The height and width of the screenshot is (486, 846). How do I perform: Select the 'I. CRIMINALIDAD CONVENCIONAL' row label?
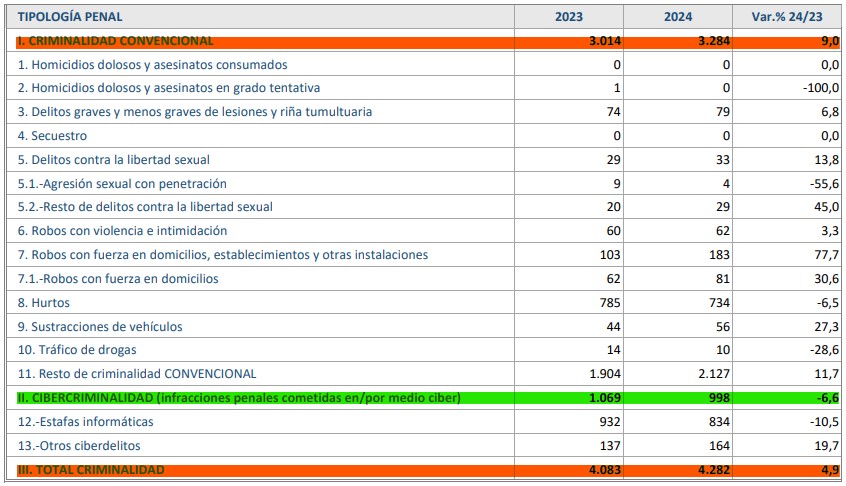(x=115, y=41)
